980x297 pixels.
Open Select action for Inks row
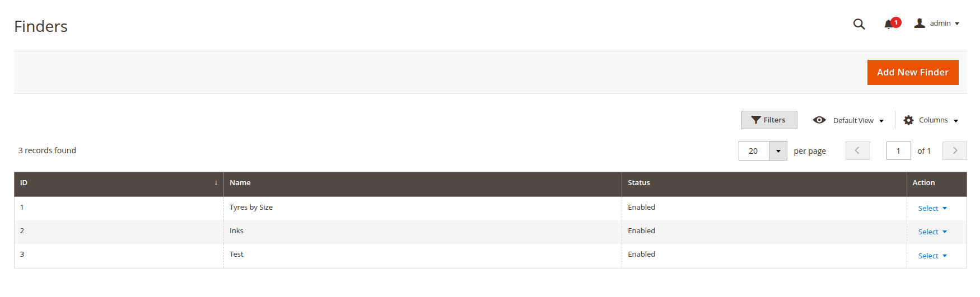(932, 232)
